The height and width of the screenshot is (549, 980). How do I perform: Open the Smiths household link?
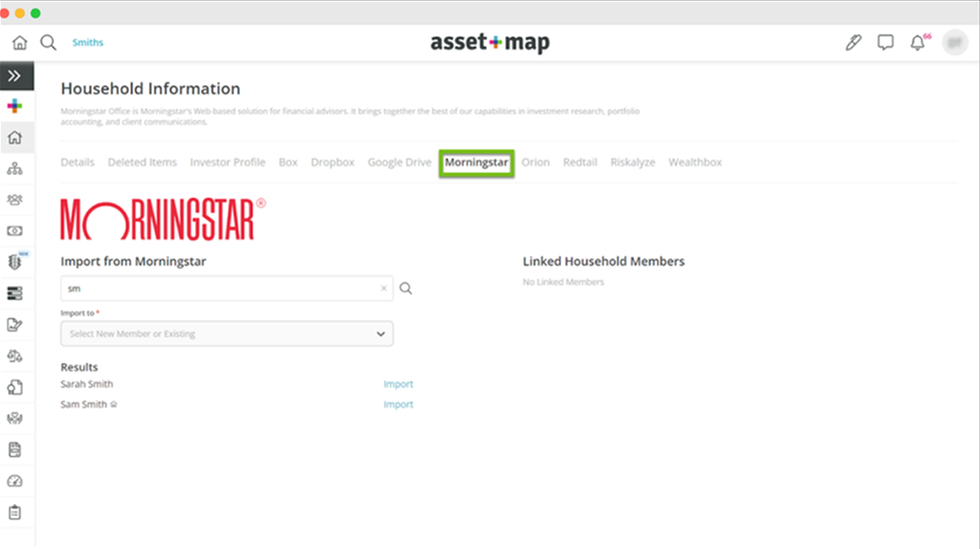point(88,42)
